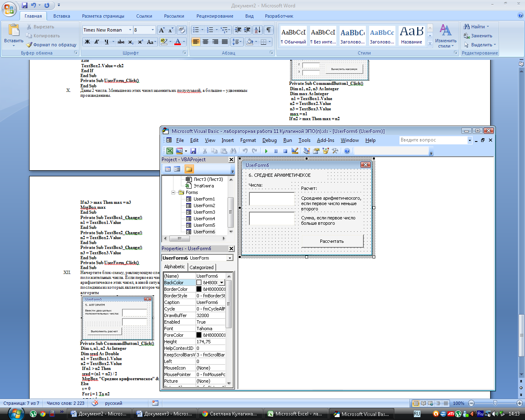The width and height of the screenshot is (525, 420).
Task: Toggle justify alignment in Word
Action: (x=225, y=42)
